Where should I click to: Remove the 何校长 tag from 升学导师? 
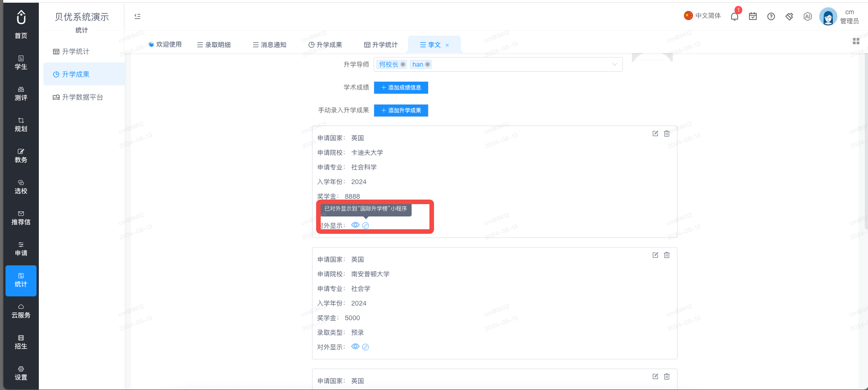(403, 64)
